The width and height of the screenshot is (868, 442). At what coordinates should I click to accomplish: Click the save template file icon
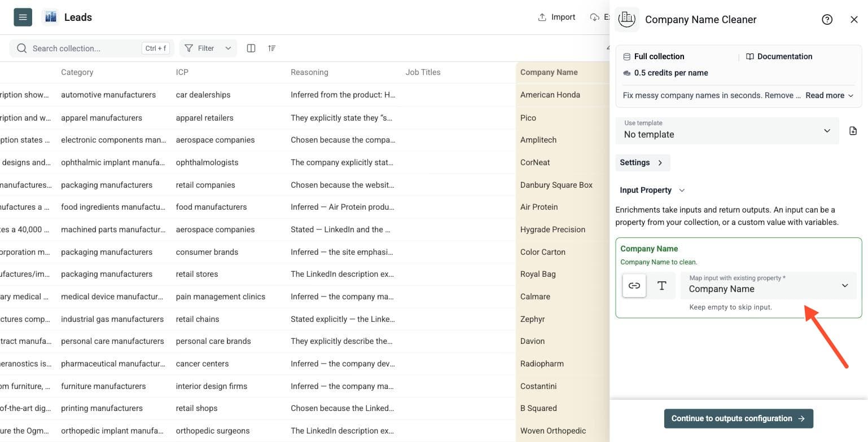pos(853,131)
